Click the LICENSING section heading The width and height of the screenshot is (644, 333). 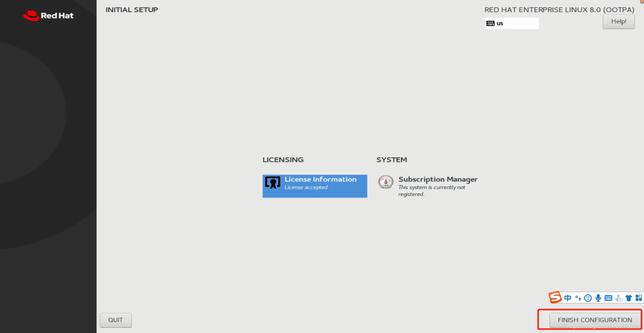click(x=283, y=160)
